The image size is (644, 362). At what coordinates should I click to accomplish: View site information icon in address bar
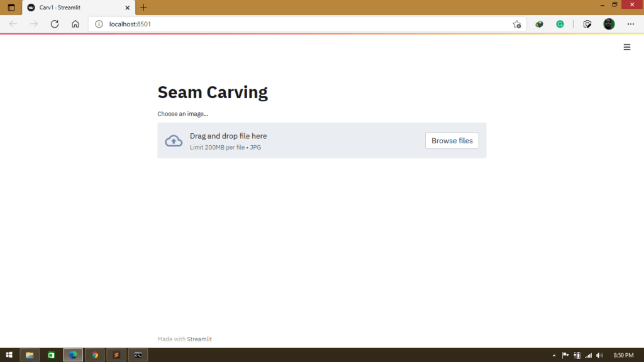click(99, 24)
